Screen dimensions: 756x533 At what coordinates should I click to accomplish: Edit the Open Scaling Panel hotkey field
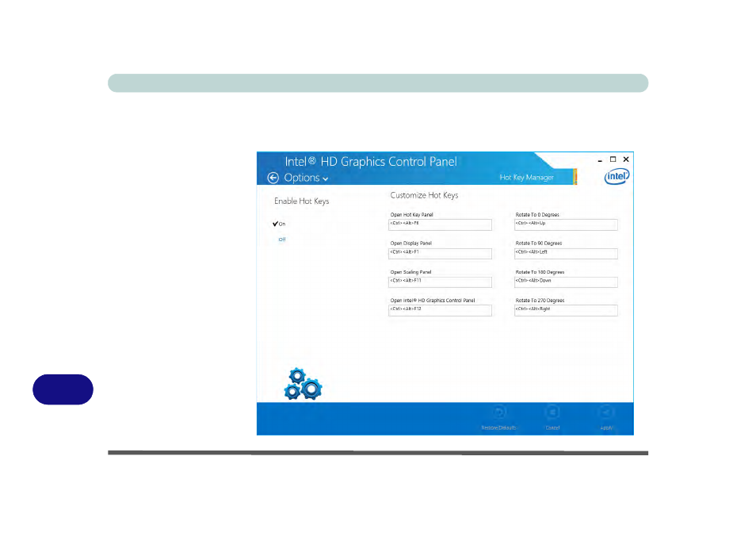440,282
